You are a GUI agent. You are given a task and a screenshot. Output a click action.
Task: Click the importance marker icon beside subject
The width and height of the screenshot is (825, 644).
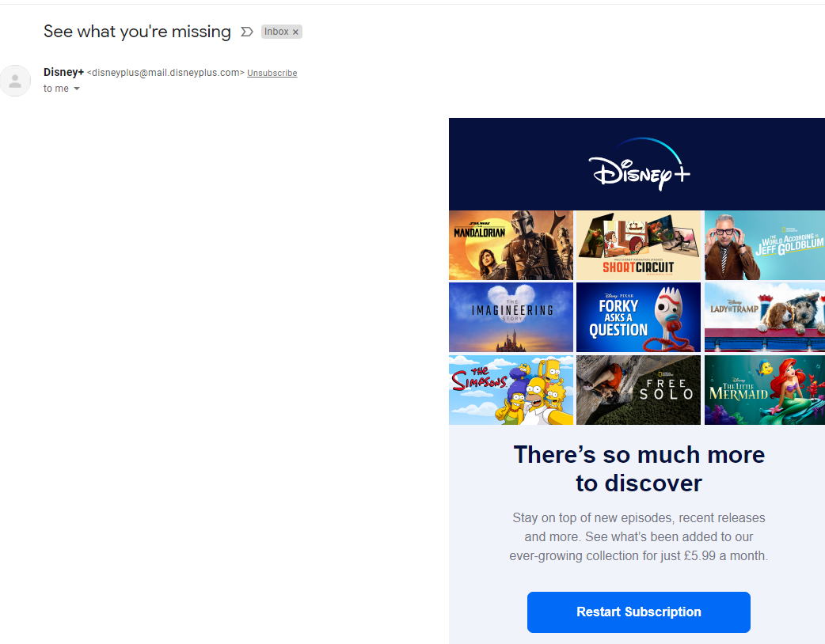(247, 32)
